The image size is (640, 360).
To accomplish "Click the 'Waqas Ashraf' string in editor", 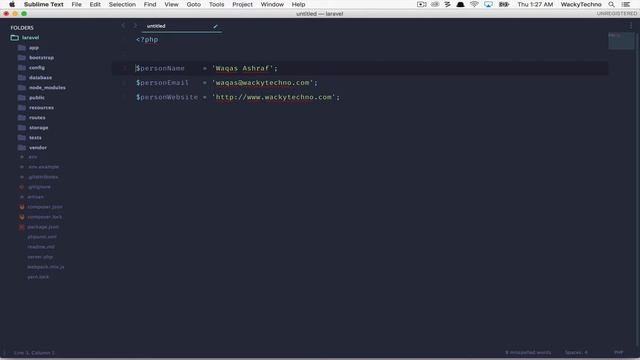I will tap(242, 68).
